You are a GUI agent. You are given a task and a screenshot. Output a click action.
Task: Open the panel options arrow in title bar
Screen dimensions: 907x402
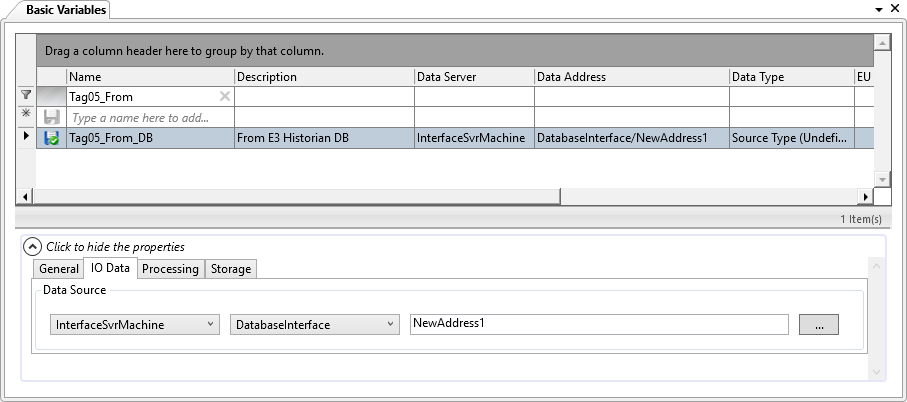coord(877,9)
